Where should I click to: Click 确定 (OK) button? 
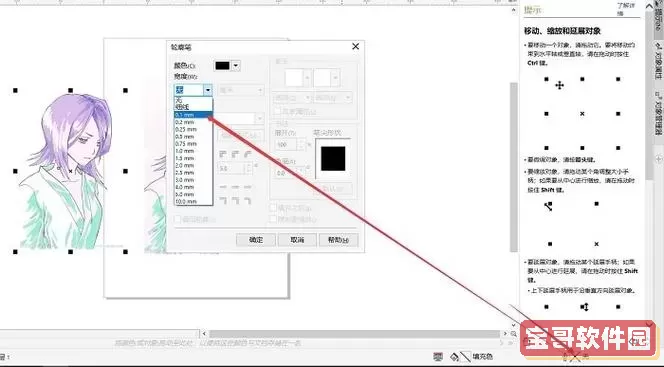[x=256, y=240]
